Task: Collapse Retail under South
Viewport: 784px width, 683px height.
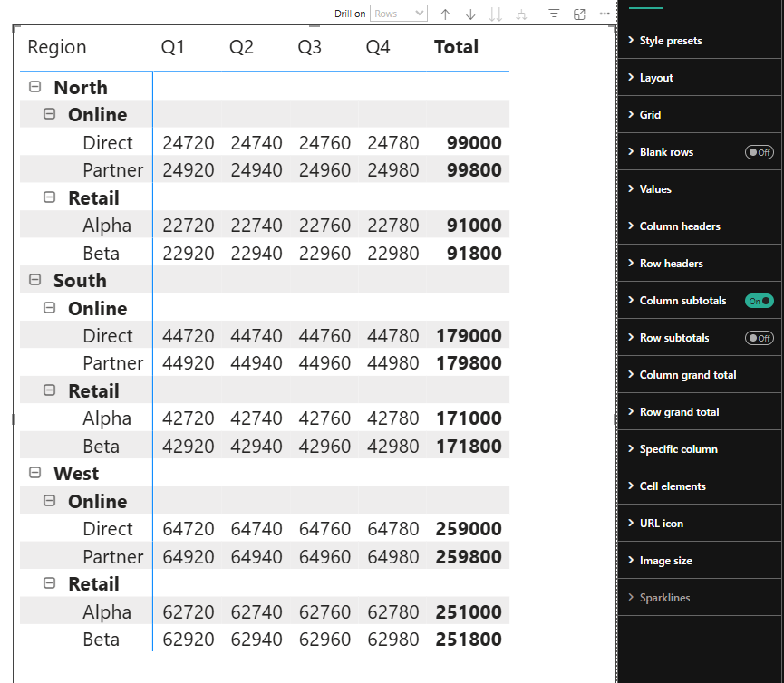Action: point(49,390)
